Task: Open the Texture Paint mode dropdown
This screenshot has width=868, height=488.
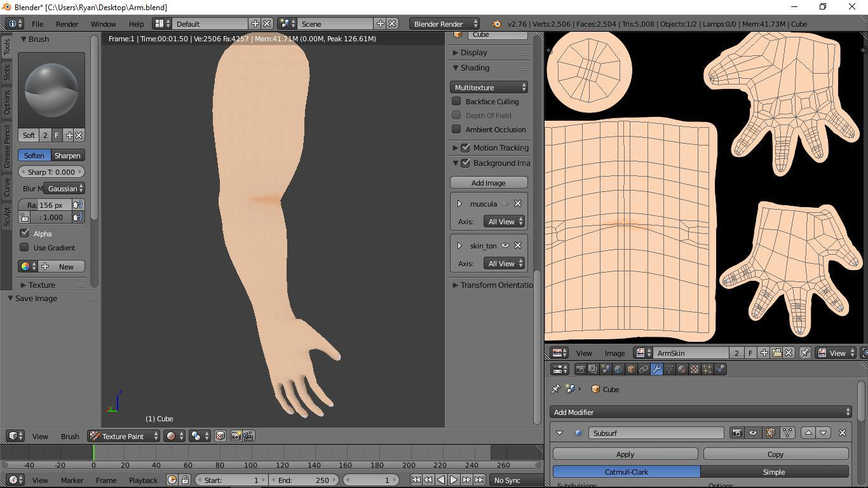Action: pos(123,437)
